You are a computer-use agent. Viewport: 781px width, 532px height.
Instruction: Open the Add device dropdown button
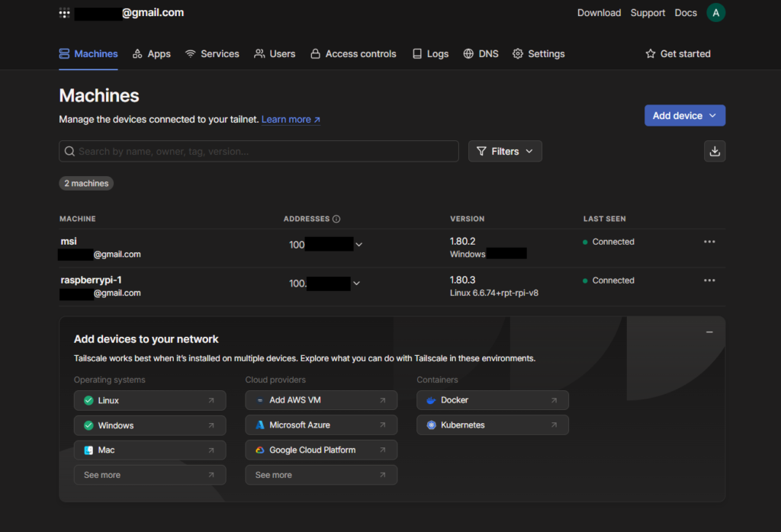684,116
